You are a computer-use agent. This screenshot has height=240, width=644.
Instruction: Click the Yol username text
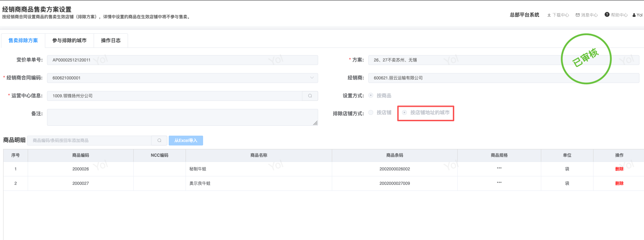click(x=640, y=15)
